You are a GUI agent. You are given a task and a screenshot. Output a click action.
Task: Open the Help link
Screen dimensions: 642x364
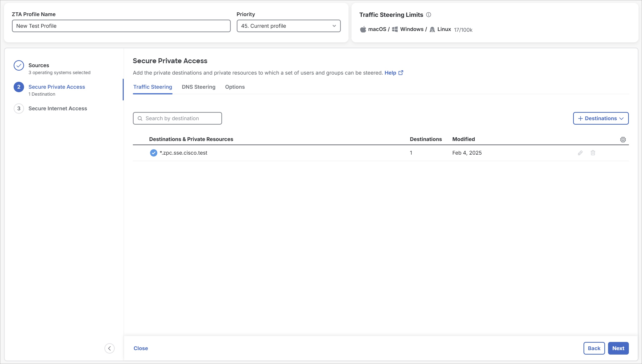(390, 73)
